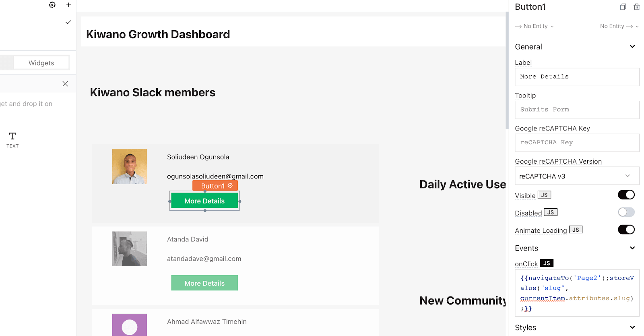
Task: Click Soliudeen Ogunsola's profile photo
Action: pos(129,167)
